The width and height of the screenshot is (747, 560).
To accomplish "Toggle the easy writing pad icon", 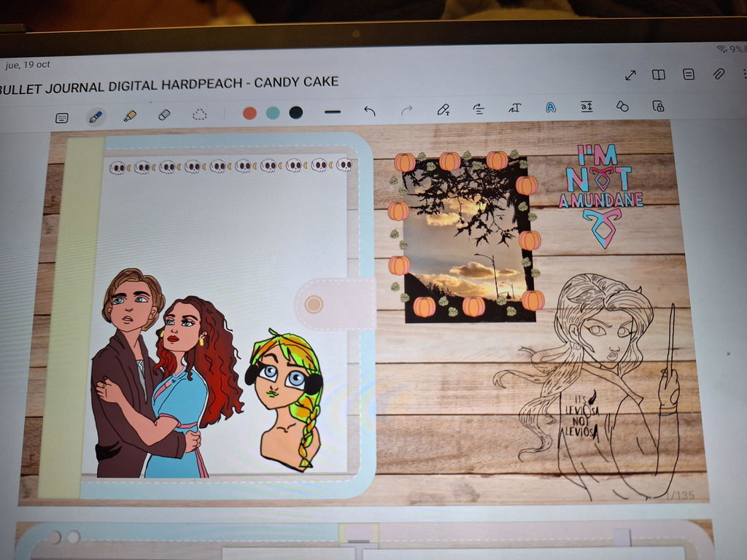I will (x=587, y=106).
